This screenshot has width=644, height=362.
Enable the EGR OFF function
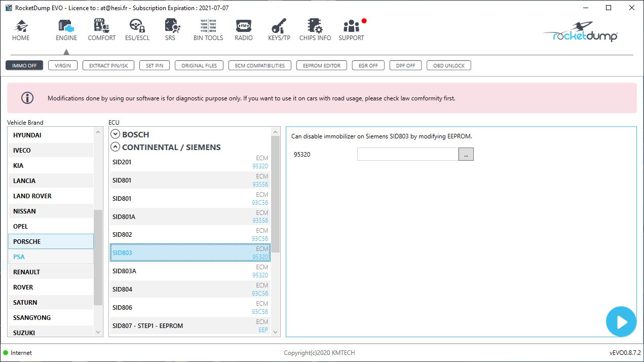coord(368,65)
